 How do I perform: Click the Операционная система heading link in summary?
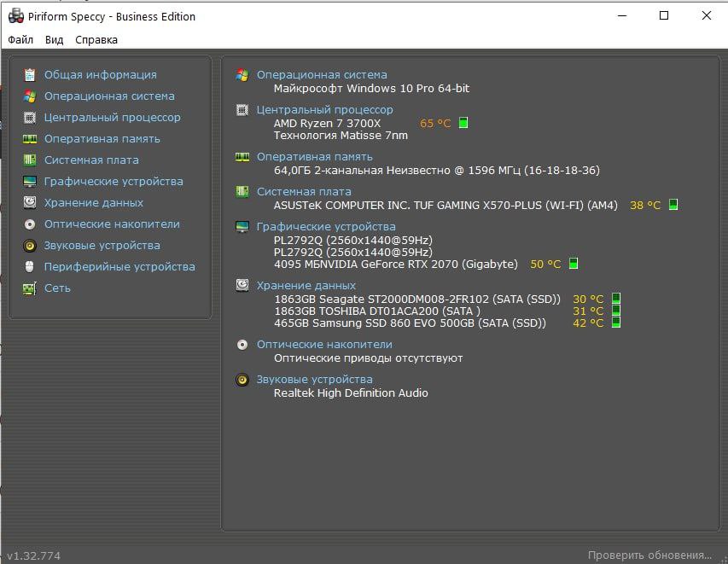point(322,75)
